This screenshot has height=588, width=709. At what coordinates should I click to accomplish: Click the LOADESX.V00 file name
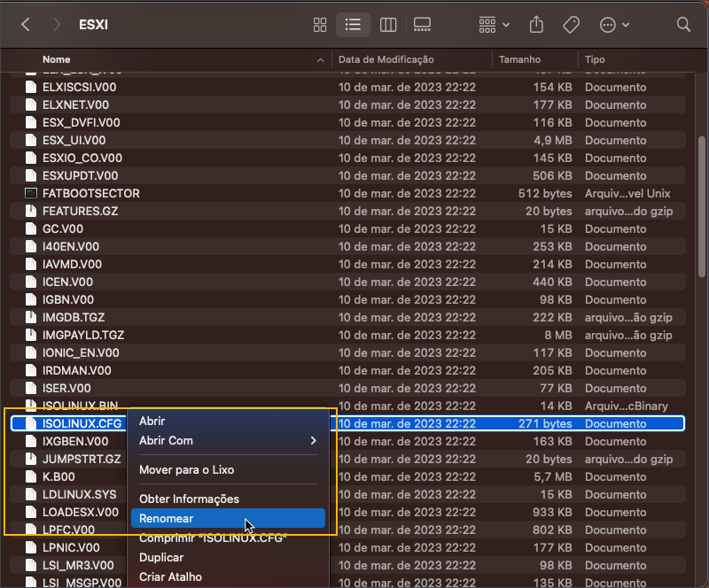click(81, 512)
